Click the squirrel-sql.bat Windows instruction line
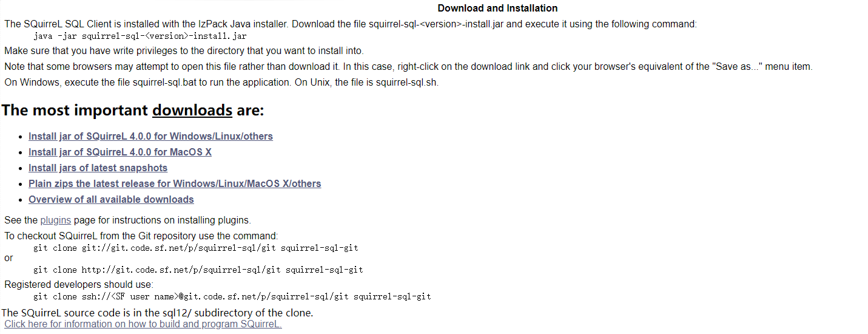This screenshot has width=868, height=334. [x=221, y=83]
